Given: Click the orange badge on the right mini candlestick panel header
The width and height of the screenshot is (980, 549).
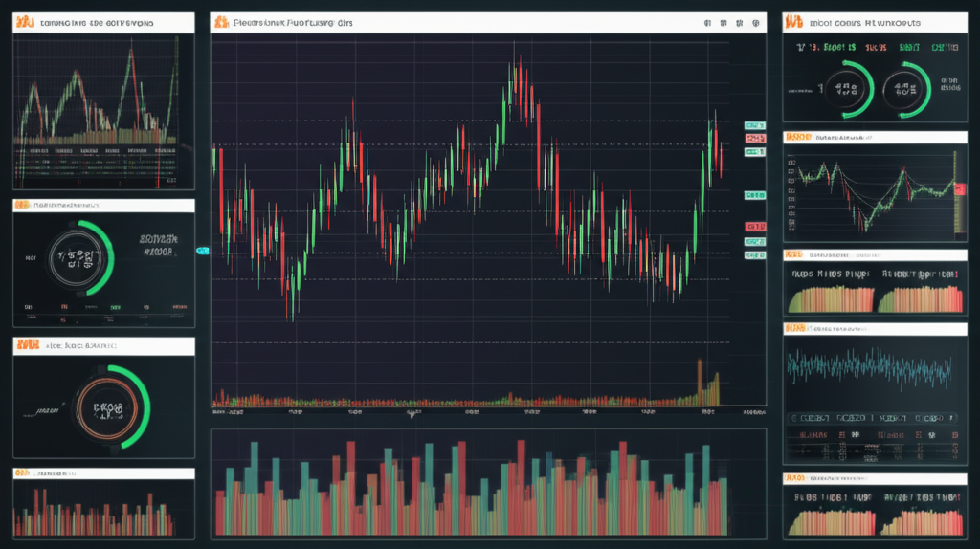Looking at the screenshot, I should coord(793,138).
